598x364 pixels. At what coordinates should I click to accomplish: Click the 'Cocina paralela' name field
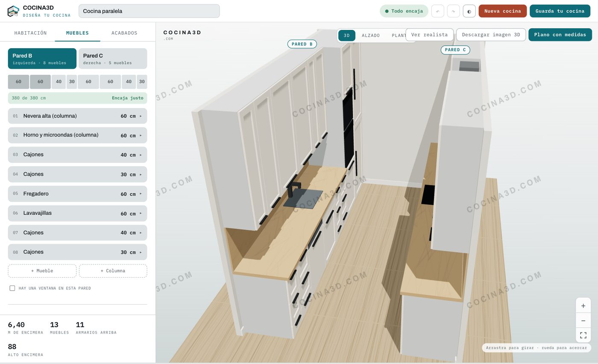point(149,11)
